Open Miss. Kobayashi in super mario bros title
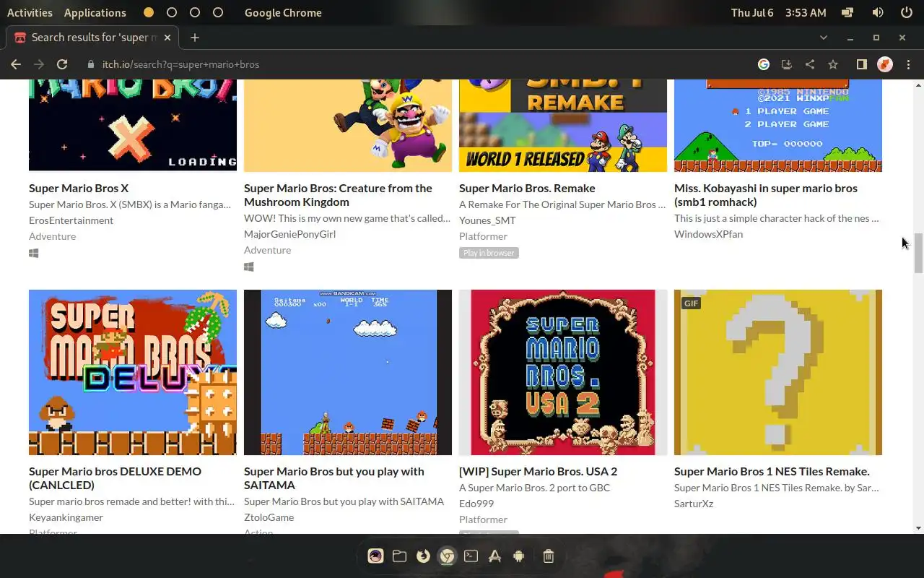 click(x=766, y=195)
